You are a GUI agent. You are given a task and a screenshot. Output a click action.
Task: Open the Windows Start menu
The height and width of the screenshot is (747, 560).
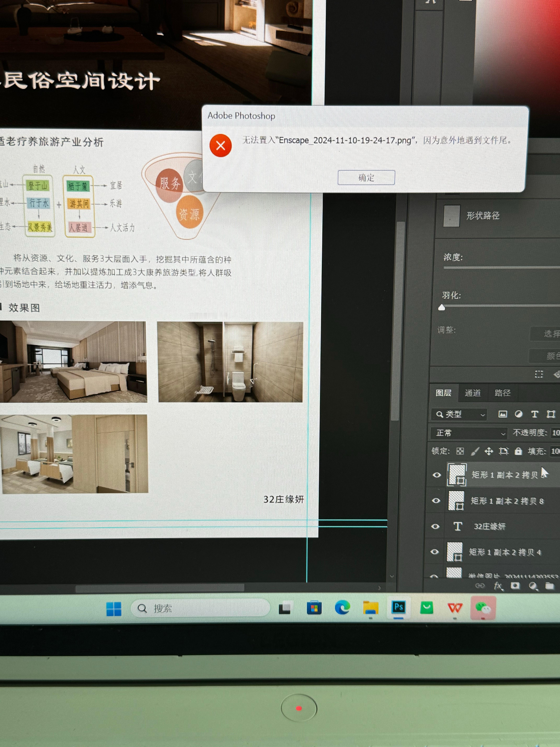pos(114,609)
